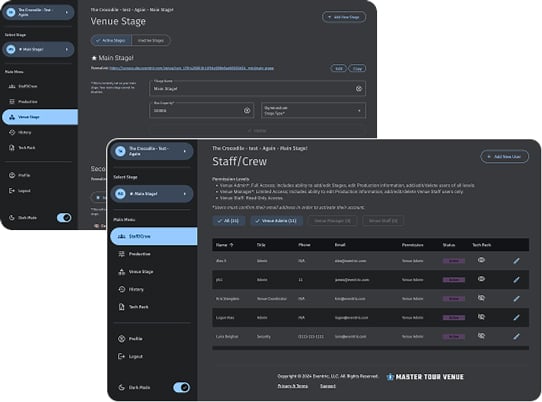Select the All (11) filter chip
The height and width of the screenshot is (402, 542).
pyautogui.click(x=228, y=221)
